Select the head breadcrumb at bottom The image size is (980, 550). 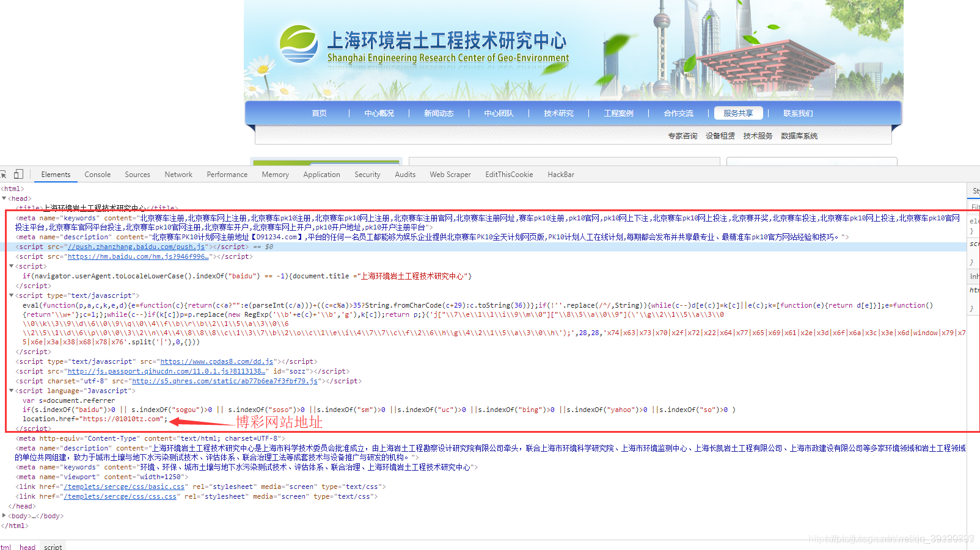point(27,547)
